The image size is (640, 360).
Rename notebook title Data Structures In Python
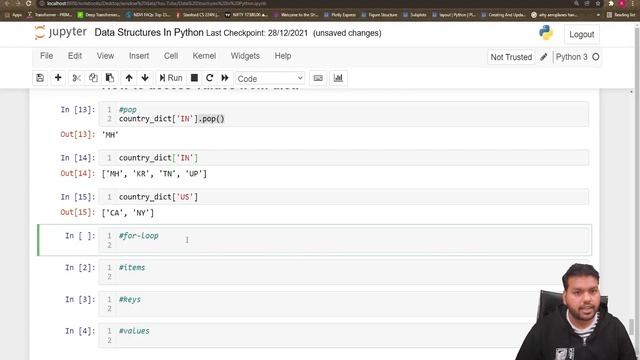149,33
